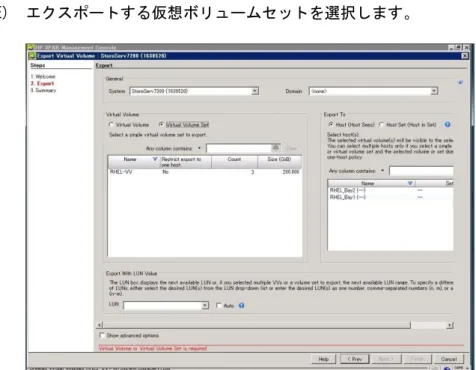Click the host filter text field

[421, 171]
